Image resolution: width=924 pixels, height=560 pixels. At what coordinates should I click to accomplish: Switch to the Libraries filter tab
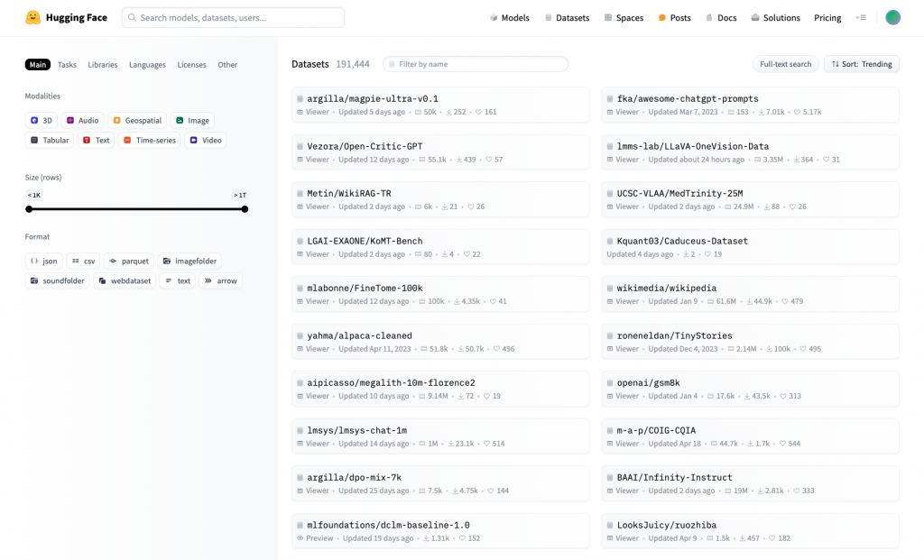[103, 65]
